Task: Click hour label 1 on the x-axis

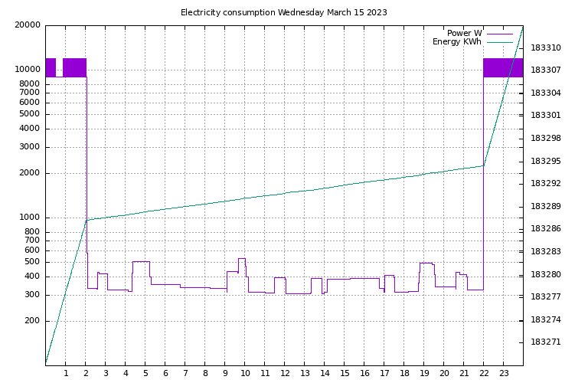Action: pyautogui.click(x=66, y=373)
